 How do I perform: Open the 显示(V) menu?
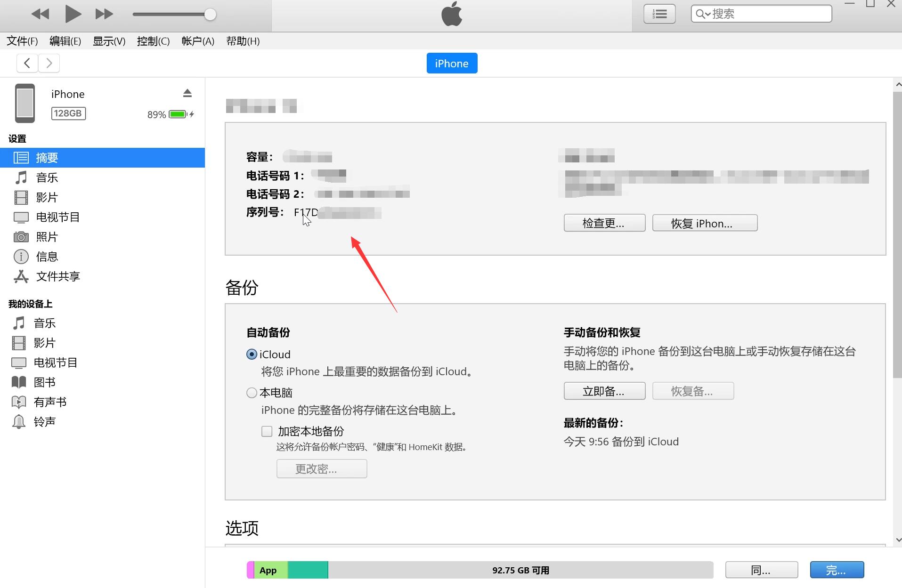(109, 41)
